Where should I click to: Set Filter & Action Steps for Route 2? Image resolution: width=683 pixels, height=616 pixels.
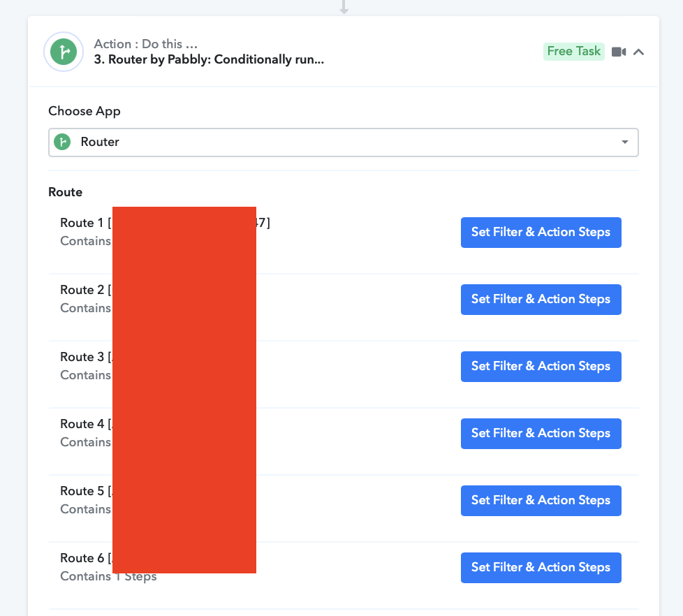click(541, 300)
